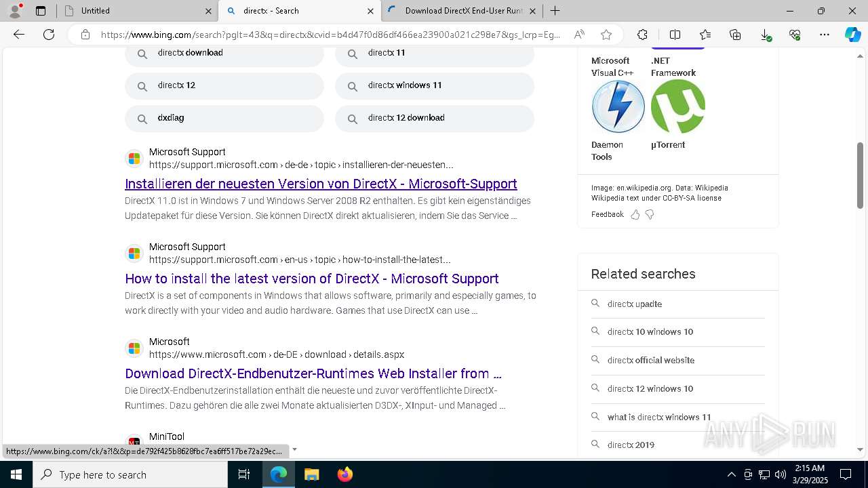This screenshot has width=868, height=488.
Task: Open Edge from the taskbar
Action: click(x=279, y=474)
